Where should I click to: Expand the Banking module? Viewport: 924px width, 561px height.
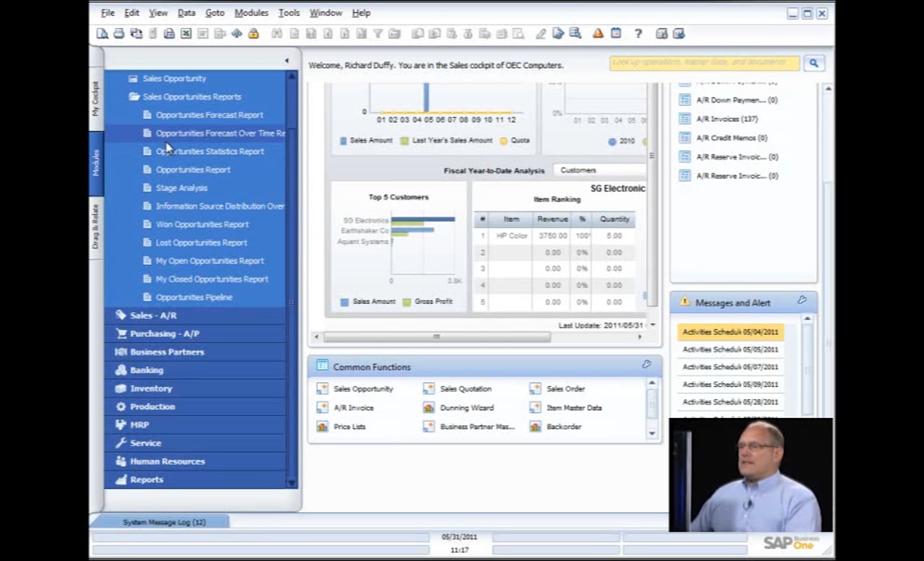(x=147, y=370)
